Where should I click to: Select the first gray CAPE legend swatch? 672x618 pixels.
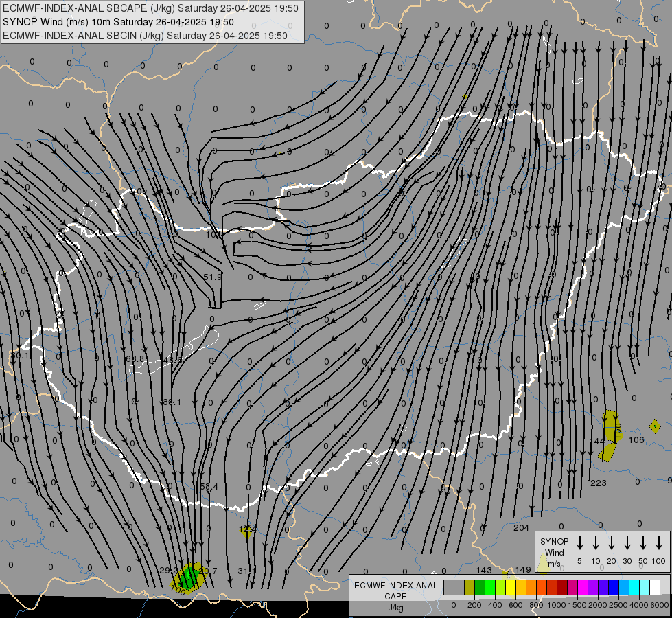[x=449, y=588]
